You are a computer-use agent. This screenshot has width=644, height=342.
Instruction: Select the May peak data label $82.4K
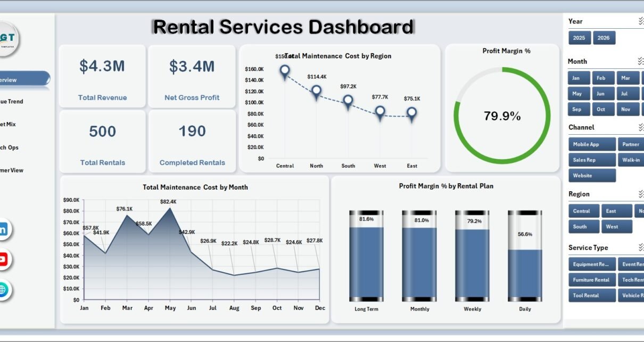[x=169, y=201]
